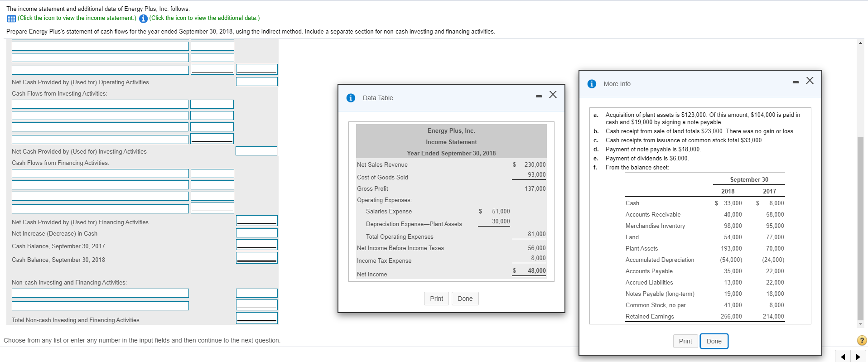Click the scrollbar up arrow

860,43
